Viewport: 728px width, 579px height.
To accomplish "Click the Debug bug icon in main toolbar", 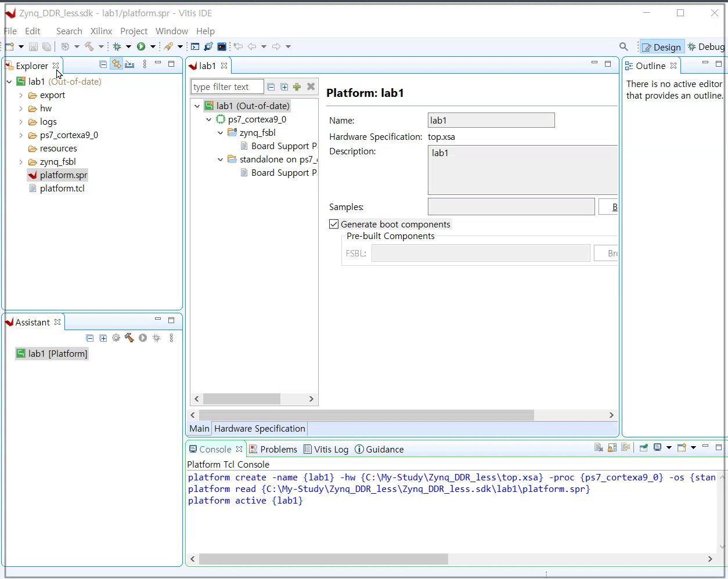I will (117, 46).
